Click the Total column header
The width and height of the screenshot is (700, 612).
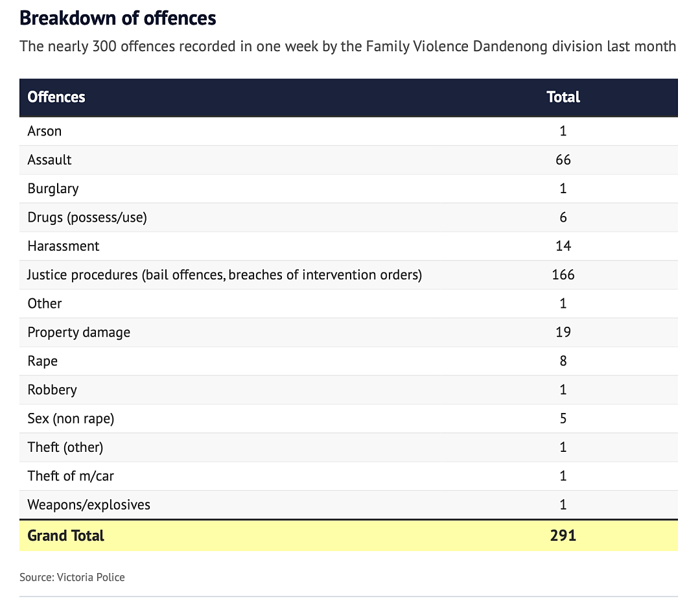(x=563, y=97)
